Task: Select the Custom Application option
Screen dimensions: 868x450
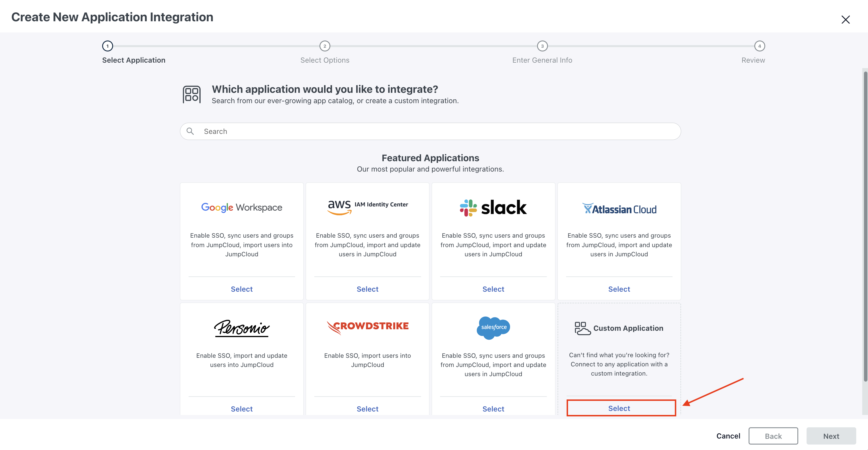Action: click(619, 408)
